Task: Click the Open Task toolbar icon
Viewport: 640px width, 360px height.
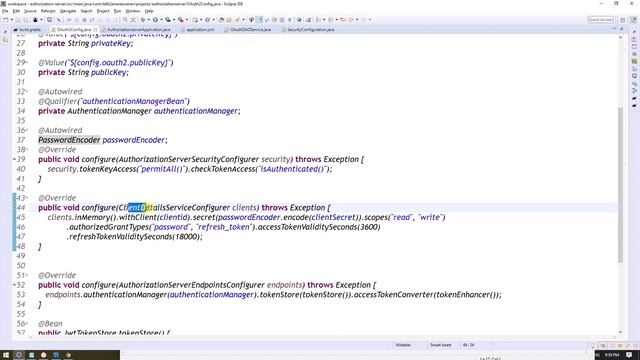Action: [x=229, y=20]
